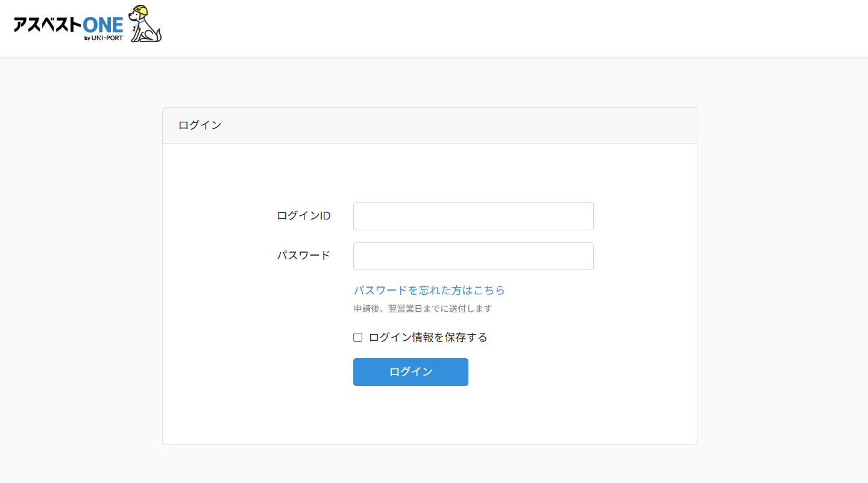
Task: Click the パスワード field label
Action: [x=303, y=255]
